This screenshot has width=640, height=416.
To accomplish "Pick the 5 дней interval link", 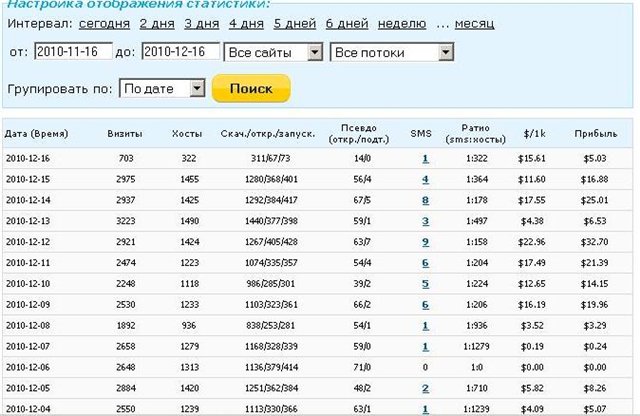I will point(293,23).
